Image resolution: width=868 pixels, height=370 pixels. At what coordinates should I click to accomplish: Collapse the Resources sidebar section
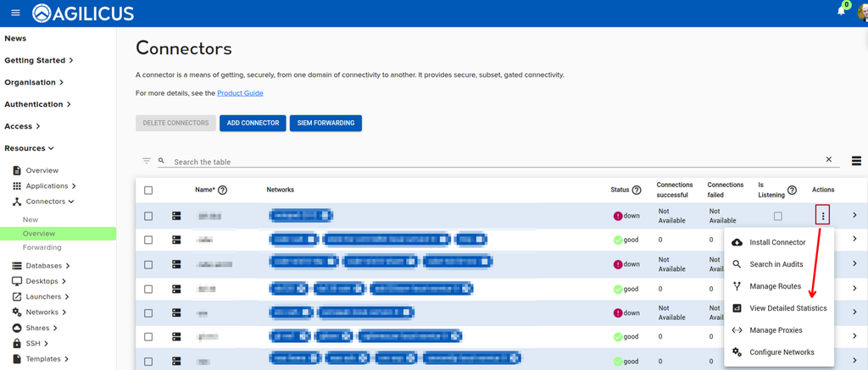(29, 148)
